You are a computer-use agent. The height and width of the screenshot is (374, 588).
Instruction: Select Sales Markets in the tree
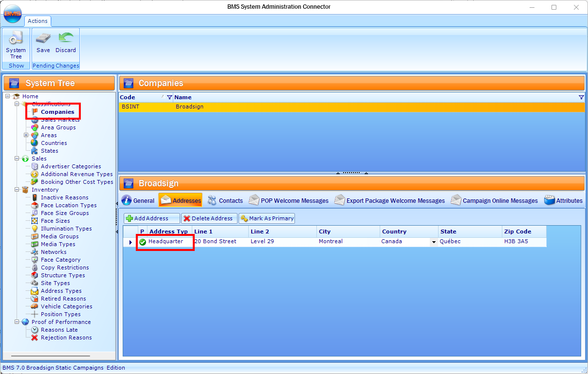[60, 120]
